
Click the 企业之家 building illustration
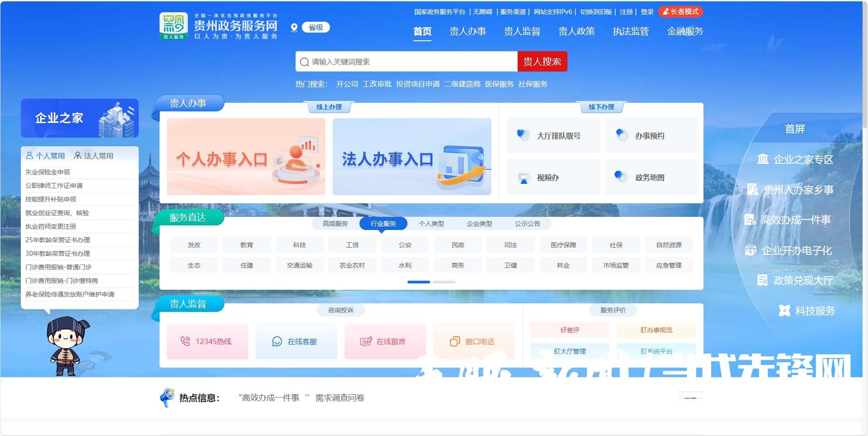point(117,120)
